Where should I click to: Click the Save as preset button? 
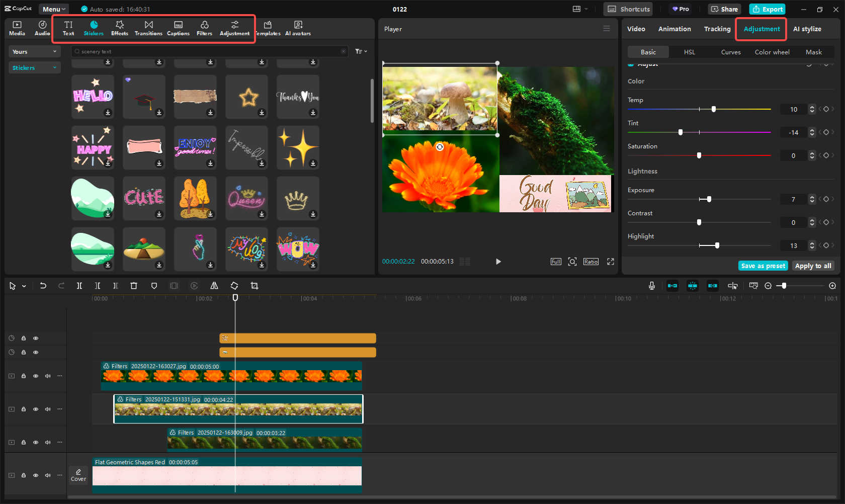[x=763, y=266]
